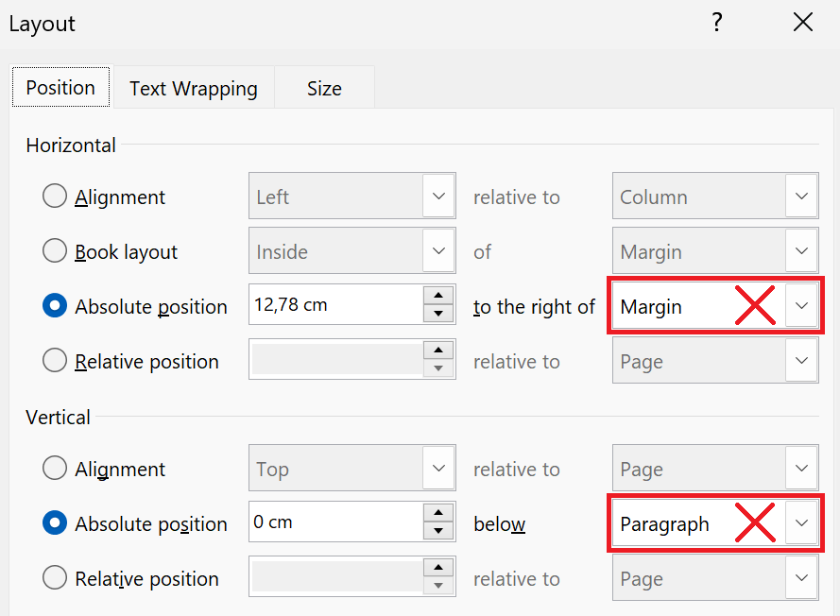This screenshot has width=840, height=616.
Task: Close the Layout dialog
Action: tap(803, 22)
